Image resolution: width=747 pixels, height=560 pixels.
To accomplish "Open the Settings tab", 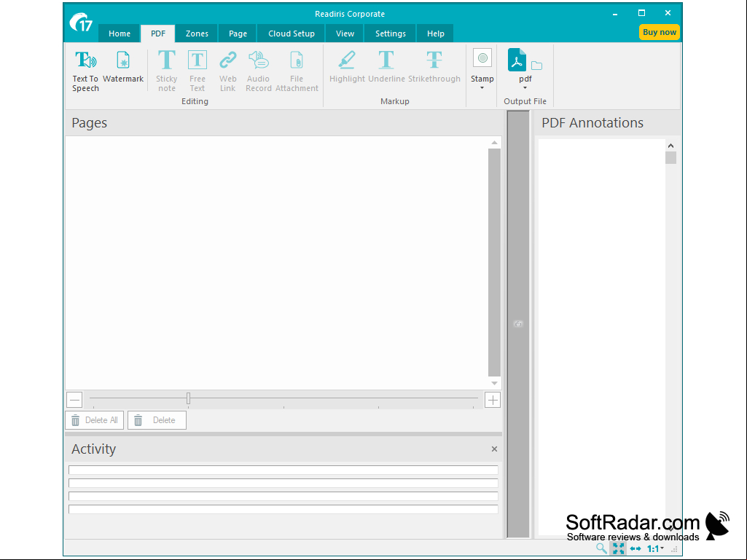I will click(390, 33).
